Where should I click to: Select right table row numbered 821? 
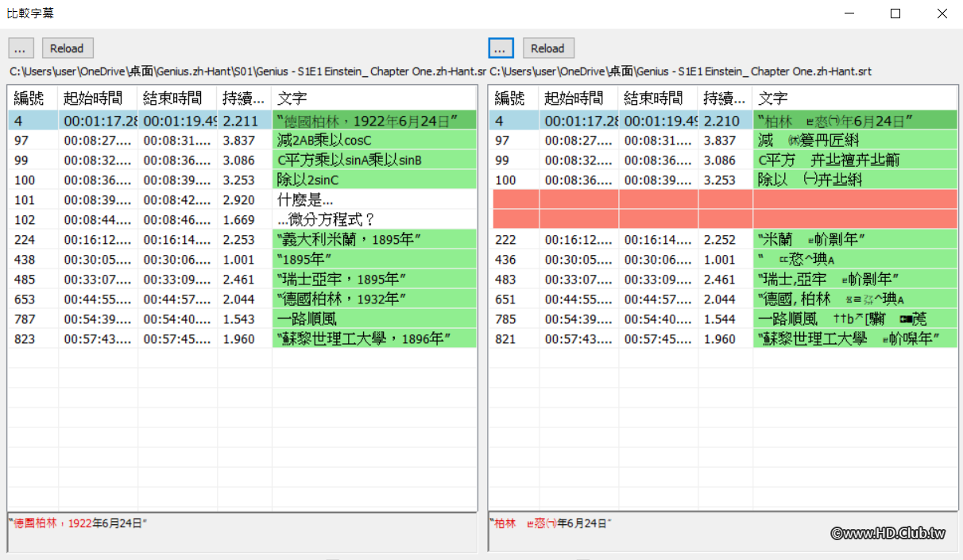[723, 339]
